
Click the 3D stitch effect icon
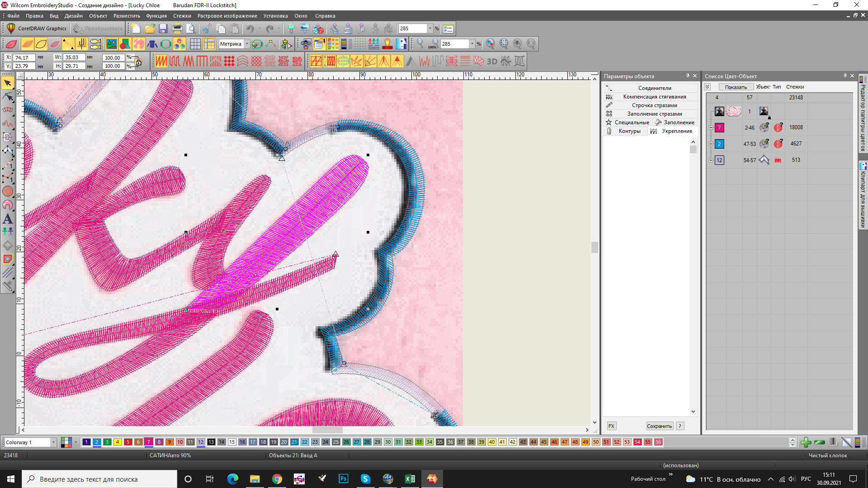coord(492,61)
